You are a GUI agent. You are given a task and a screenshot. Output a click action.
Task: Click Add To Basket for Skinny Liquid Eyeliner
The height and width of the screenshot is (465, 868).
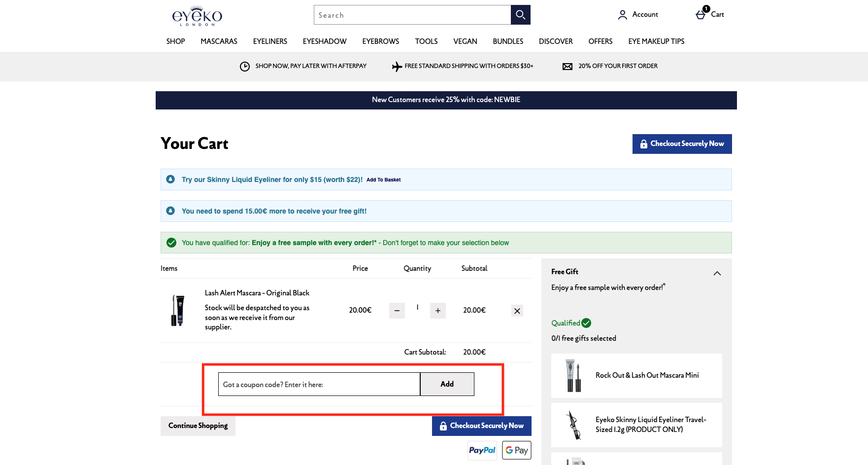pos(383,180)
